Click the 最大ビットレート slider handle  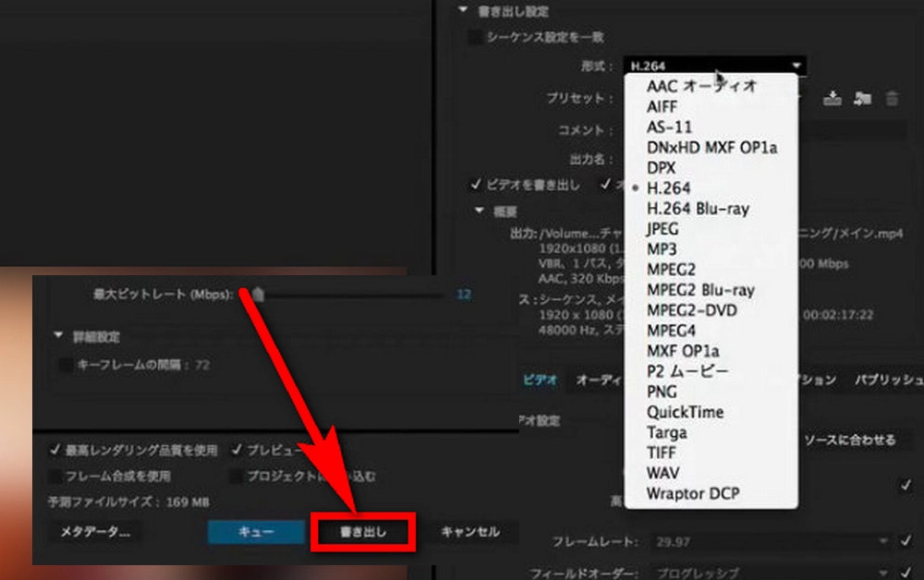point(259,295)
